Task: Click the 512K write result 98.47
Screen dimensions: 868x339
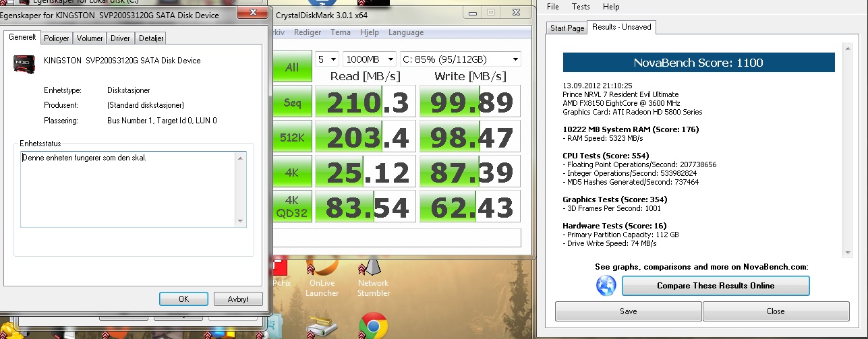Action: coord(469,137)
